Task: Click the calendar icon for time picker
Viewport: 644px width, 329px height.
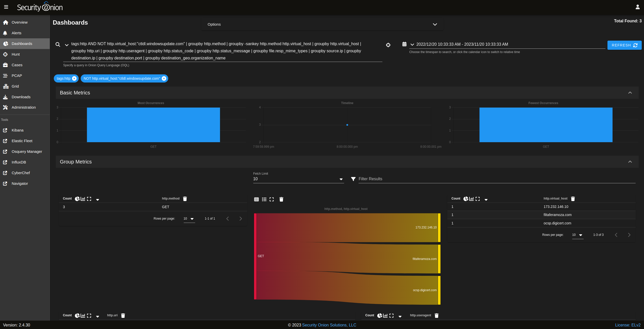Action: pos(404,44)
